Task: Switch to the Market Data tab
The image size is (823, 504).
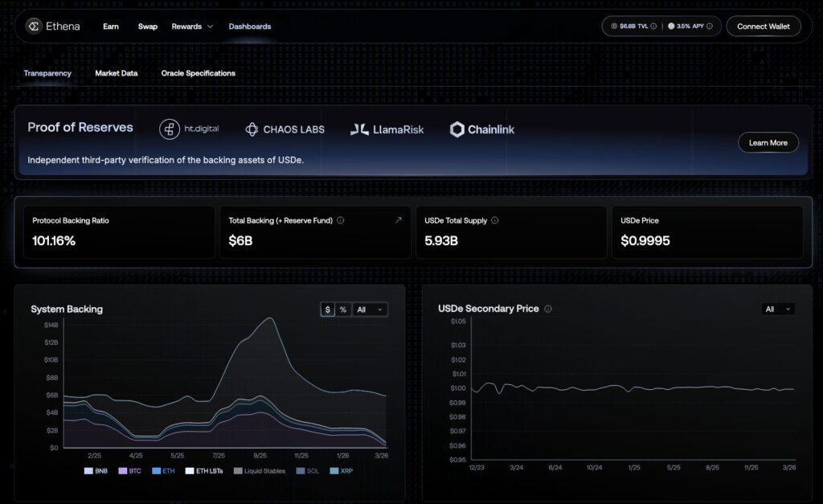Action: click(116, 73)
